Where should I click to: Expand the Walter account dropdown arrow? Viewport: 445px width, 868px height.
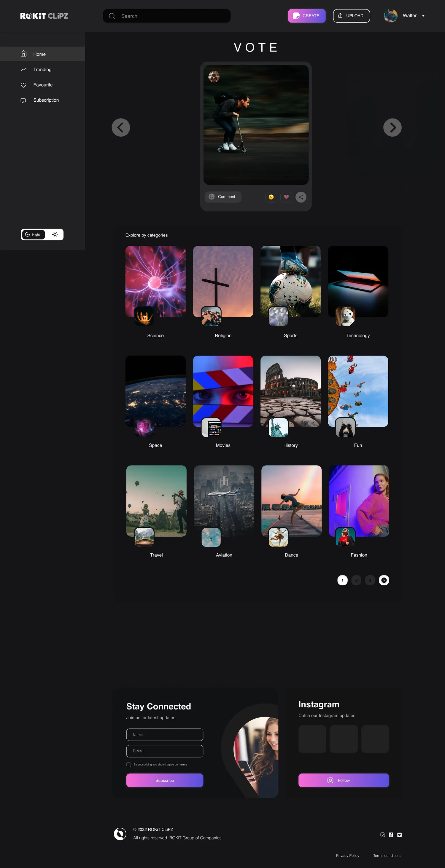[x=423, y=16]
